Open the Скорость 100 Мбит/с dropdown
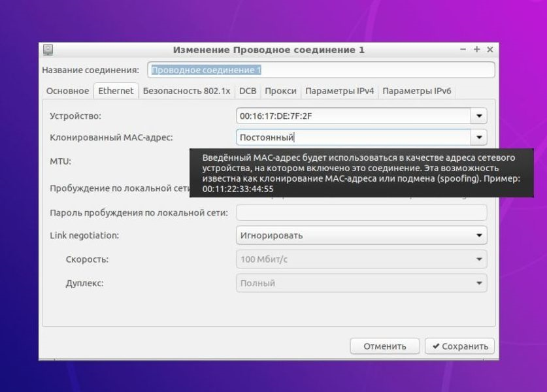The image size is (547, 392). pos(361,259)
